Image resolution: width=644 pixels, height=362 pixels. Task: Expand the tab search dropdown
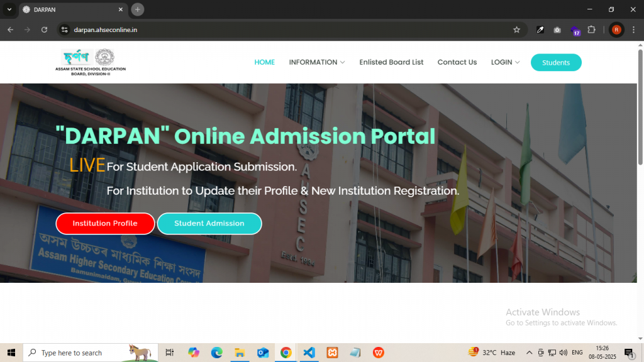(9, 9)
